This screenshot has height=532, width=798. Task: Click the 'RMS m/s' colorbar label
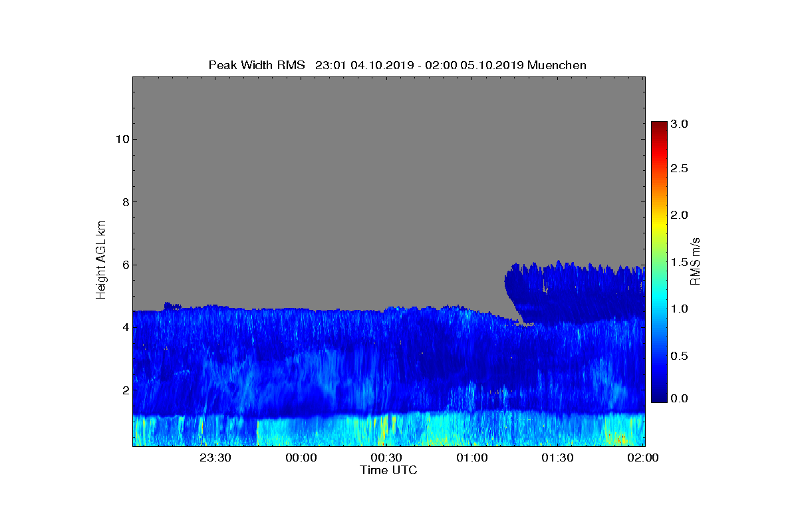point(696,261)
